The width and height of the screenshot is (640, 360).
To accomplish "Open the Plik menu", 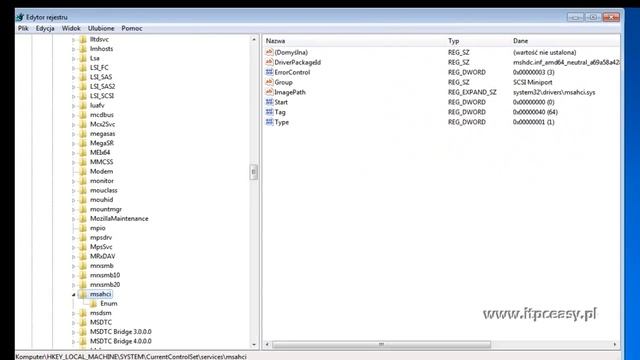I will pyautogui.click(x=23, y=28).
